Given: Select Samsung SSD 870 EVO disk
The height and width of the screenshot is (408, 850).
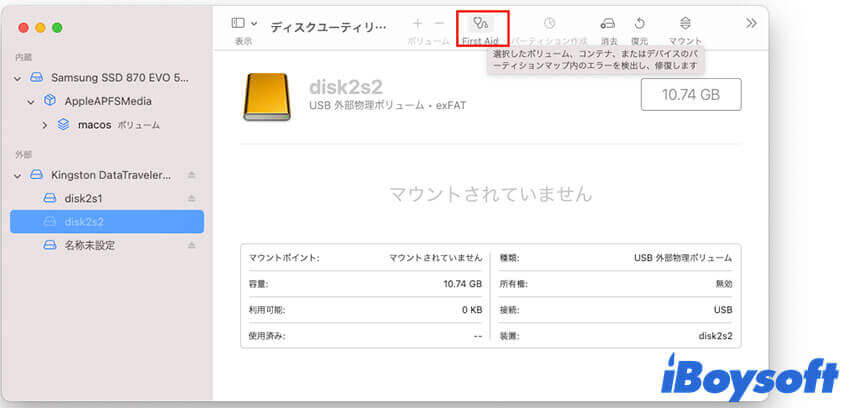Looking at the screenshot, I should pyautogui.click(x=120, y=77).
